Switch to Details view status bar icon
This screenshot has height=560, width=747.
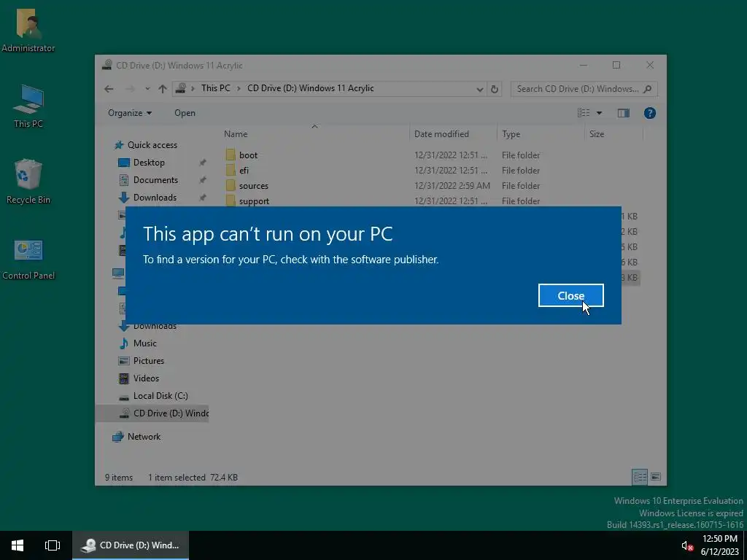(640, 477)
